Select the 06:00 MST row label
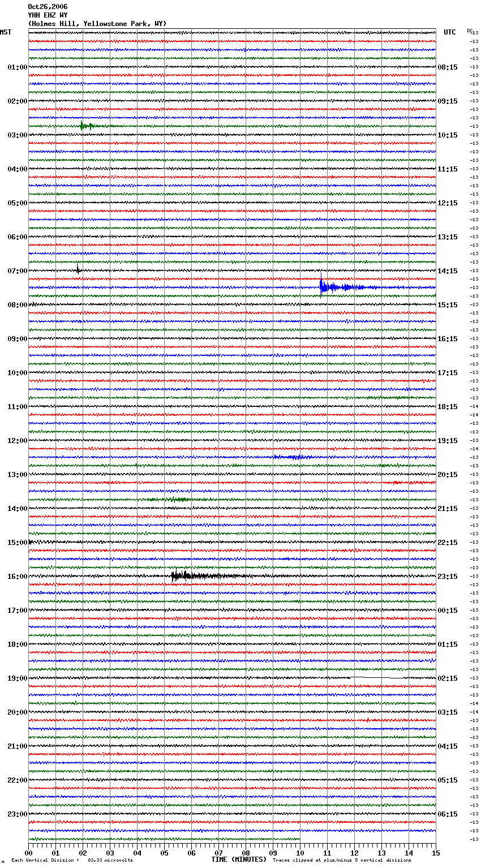The image size is (481, 868). click(x=18, y=237)
